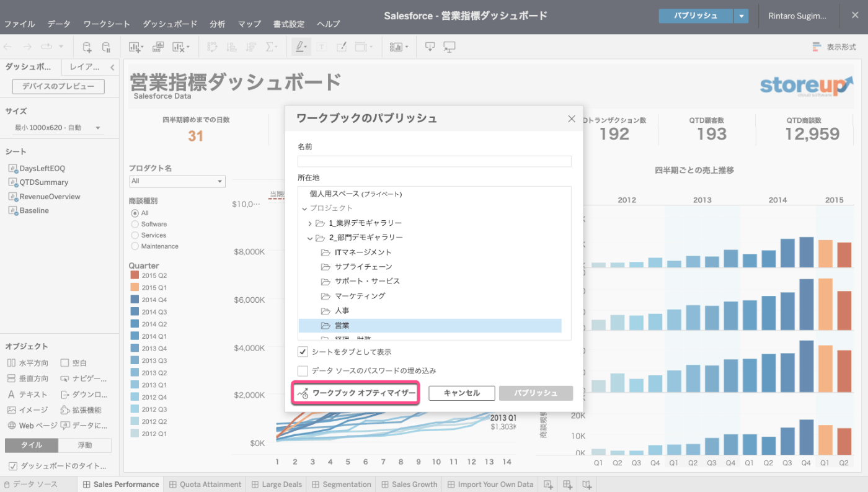
Task: Switch layout to タイル
Action: 32,445
